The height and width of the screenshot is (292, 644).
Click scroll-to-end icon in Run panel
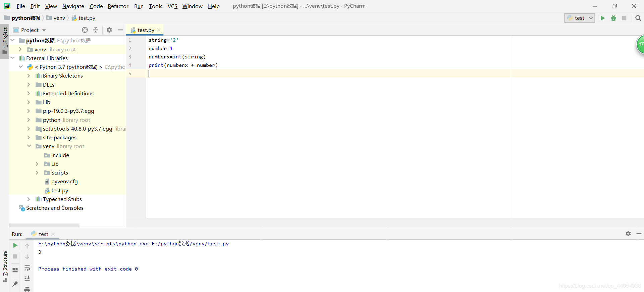(27, 278)
